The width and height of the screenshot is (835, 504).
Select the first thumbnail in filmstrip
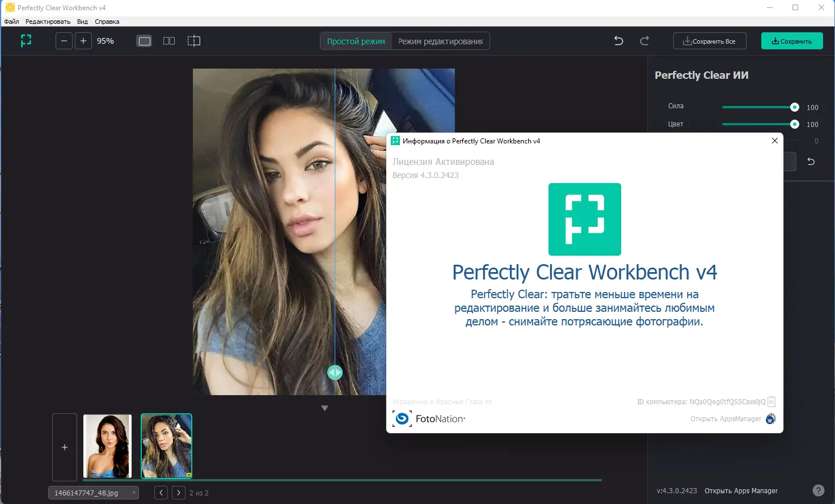[x=107, y=446]
